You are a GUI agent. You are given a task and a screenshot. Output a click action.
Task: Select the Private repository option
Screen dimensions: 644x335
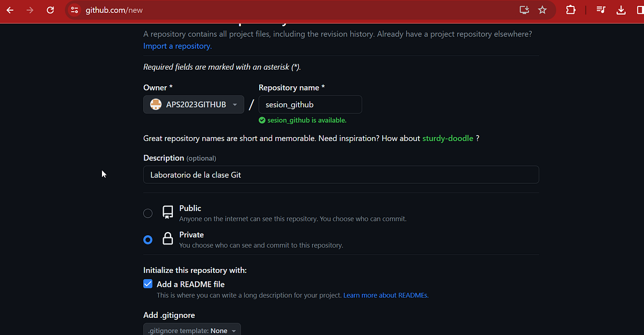(148, 240)
